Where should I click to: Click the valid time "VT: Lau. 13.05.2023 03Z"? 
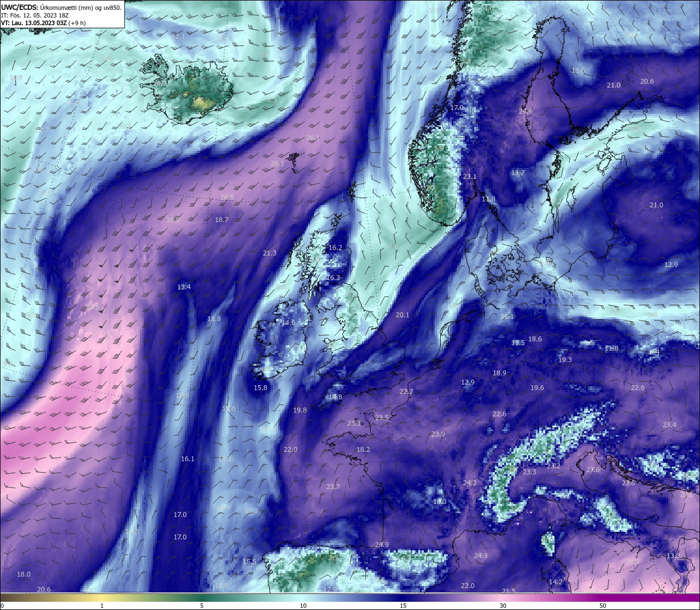pyautogui.click(x=34, y=23)
